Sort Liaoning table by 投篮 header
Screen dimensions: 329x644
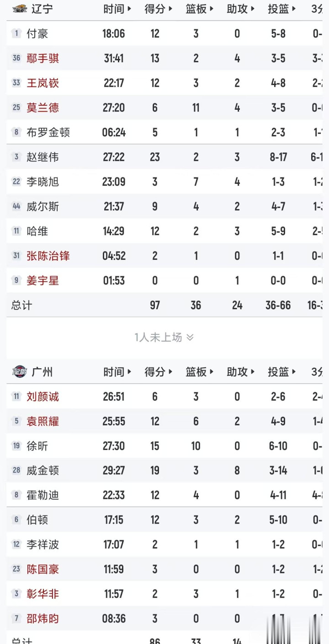point(282,9)
